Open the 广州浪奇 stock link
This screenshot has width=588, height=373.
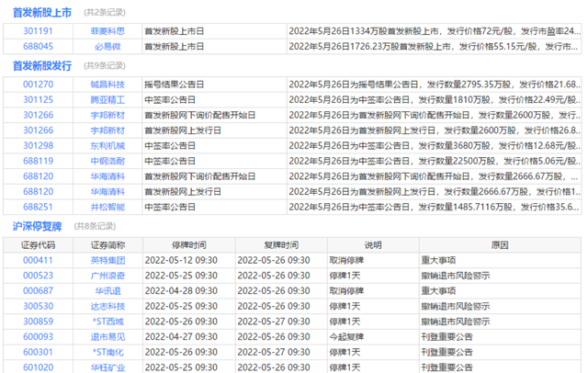(x=107, y=276)
